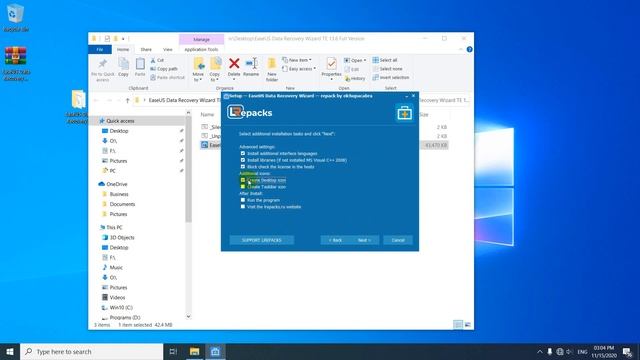
Task: Open the Music folder in navigation pane
Action: coord(116,267)
